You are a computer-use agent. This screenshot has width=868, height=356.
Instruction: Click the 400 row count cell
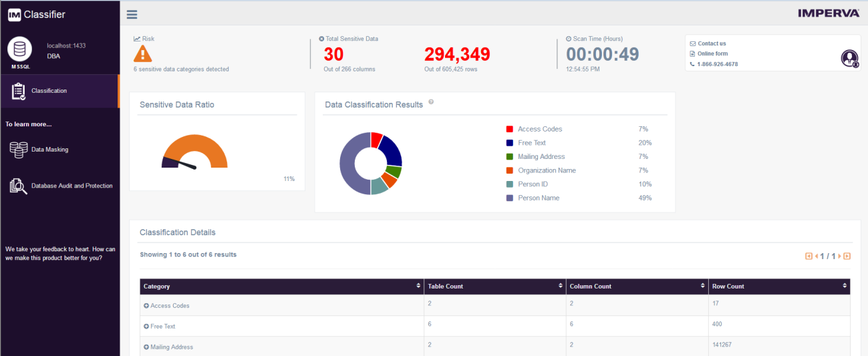coord(716,324)
